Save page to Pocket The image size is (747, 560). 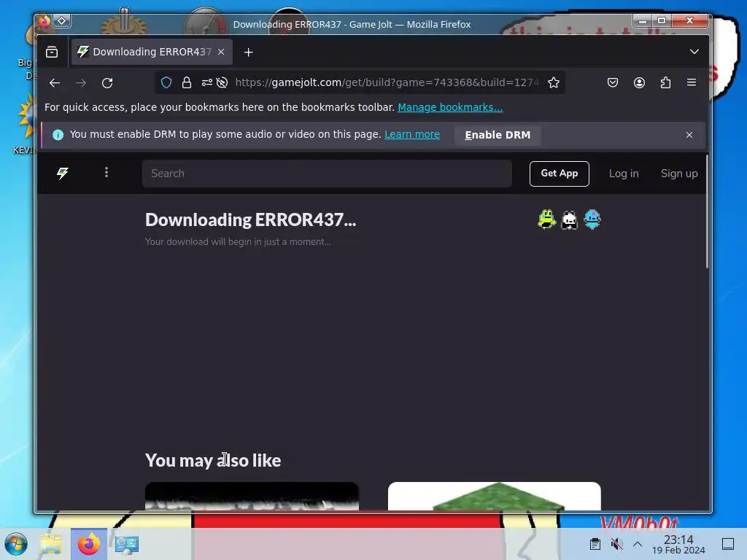pos(613,83)
